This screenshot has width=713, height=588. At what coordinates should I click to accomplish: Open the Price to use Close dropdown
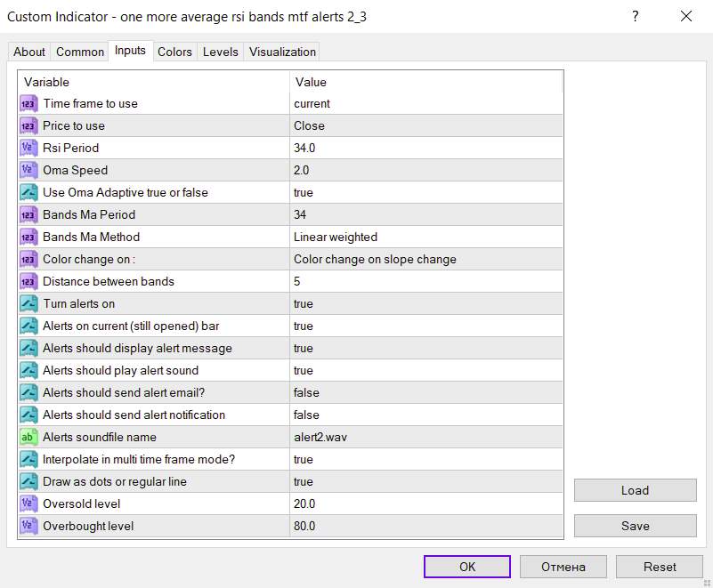tap(425, 125)
